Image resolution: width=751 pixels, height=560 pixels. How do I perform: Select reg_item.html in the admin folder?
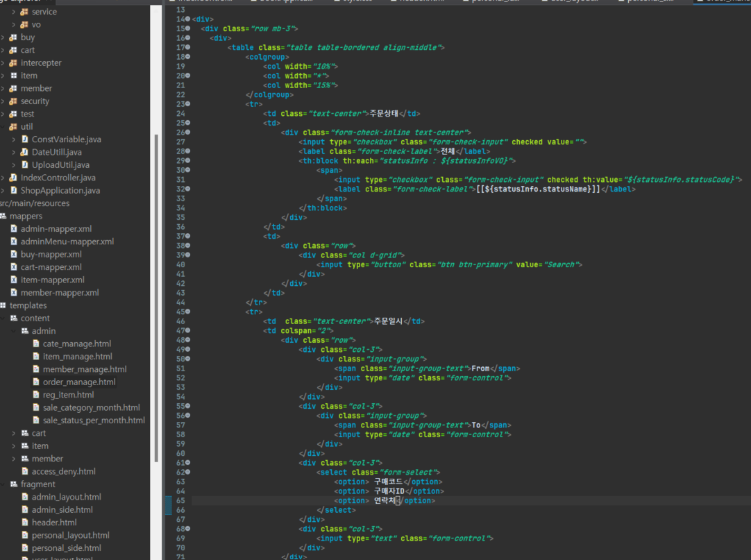click(69, 396)
